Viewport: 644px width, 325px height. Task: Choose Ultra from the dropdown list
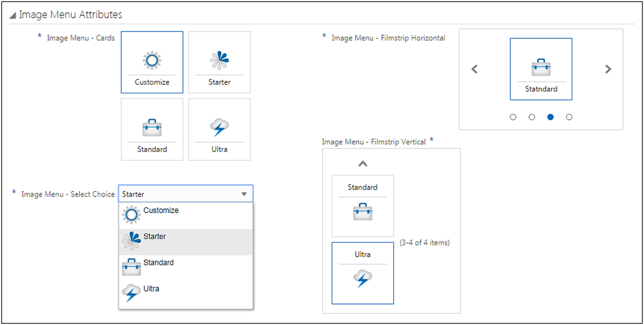tap(152, 289)
